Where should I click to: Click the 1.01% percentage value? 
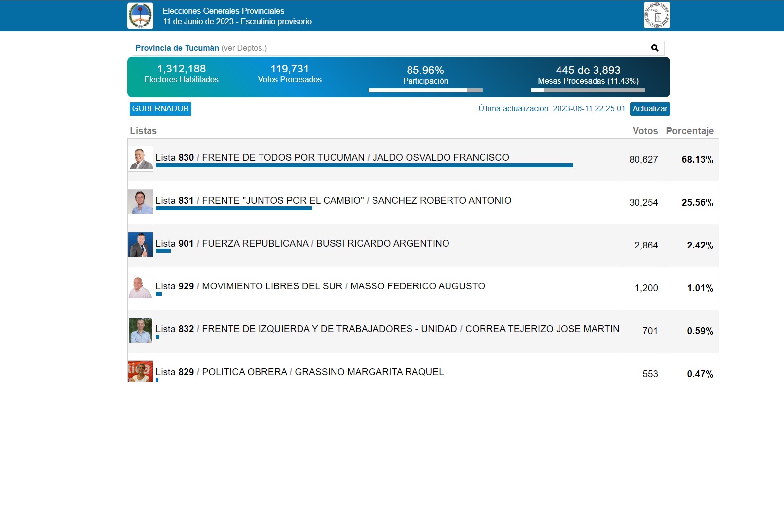(x=700, y=288)
